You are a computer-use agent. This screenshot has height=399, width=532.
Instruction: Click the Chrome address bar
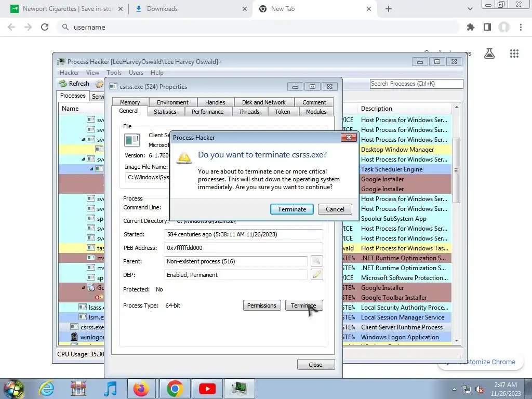click(x=258, y=27)
